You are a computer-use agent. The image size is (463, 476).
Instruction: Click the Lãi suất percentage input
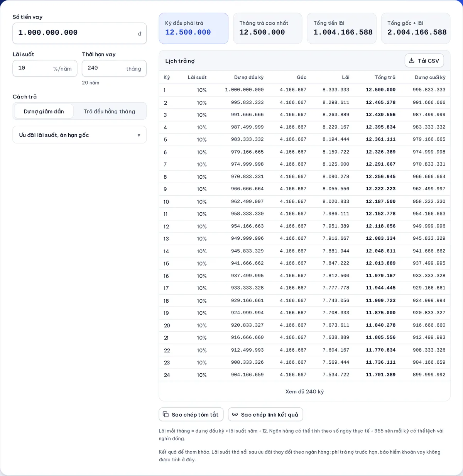point(45,68)
